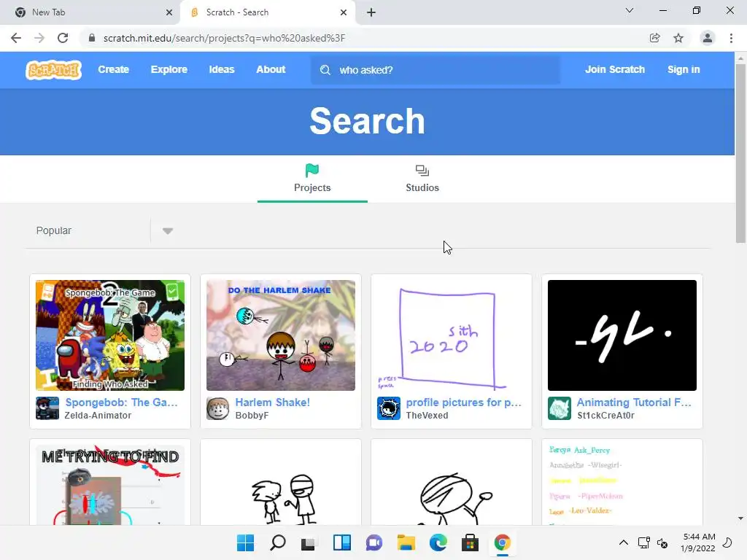Click the green flag Projects icon
The image size is (747, 560).
(312, 170)
